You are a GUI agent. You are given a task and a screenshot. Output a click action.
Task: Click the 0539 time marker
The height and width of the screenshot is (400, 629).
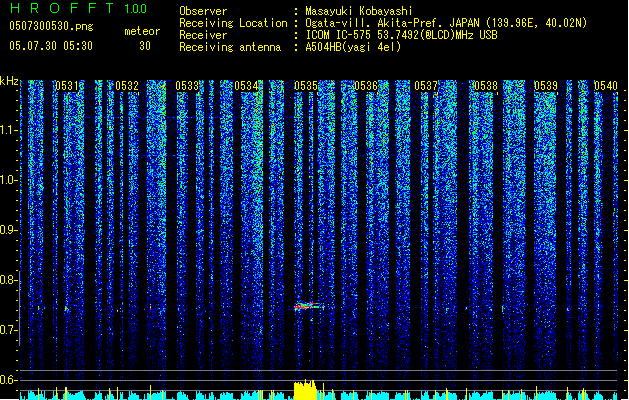pyautogui.click(x=546, y=86)
